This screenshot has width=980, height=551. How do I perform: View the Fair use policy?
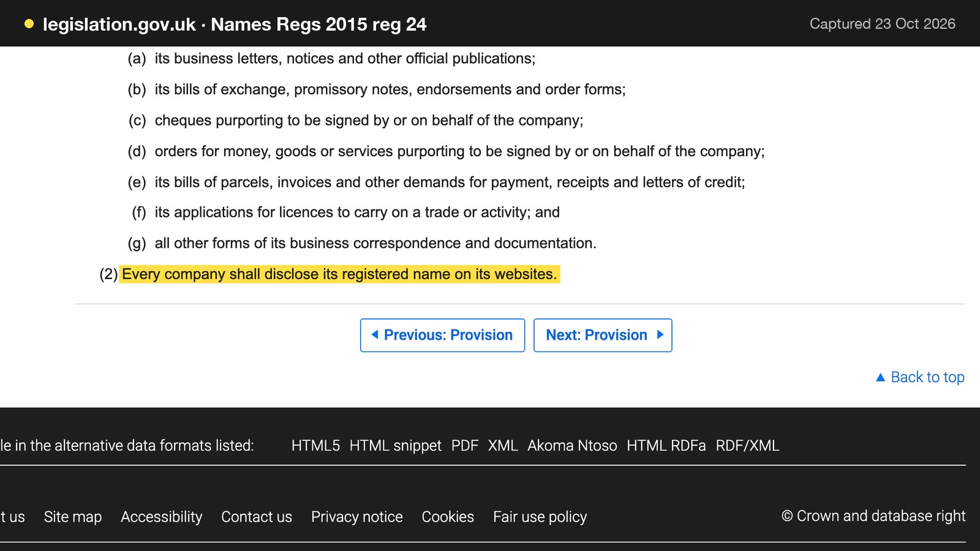[540, 517]
